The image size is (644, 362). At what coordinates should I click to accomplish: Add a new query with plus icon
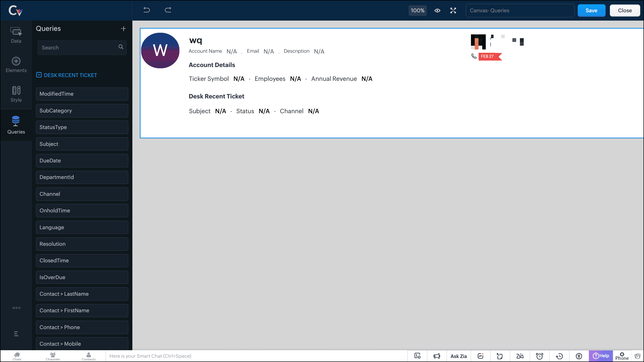click(x=123, y=29)
